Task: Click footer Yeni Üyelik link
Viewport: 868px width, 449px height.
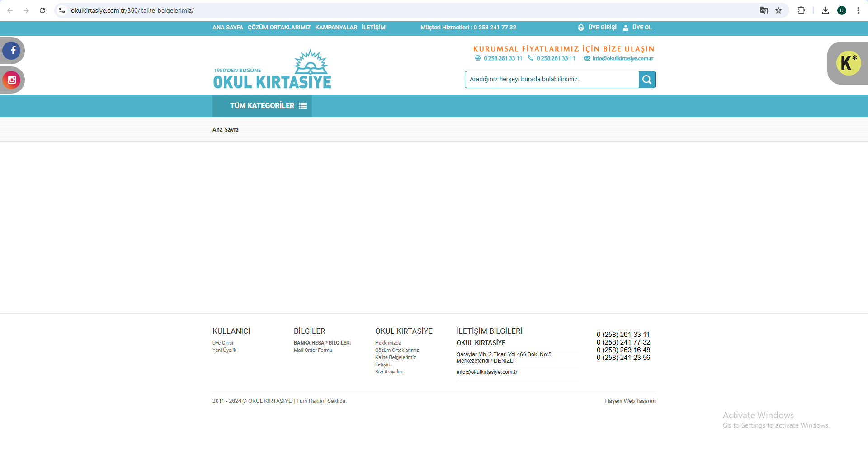Action: 224,350
